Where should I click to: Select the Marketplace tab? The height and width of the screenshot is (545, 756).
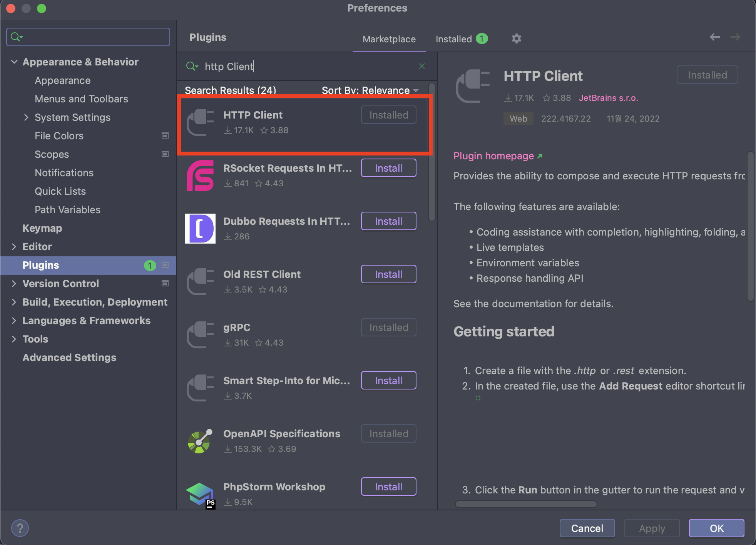click(x=389, y=39)
